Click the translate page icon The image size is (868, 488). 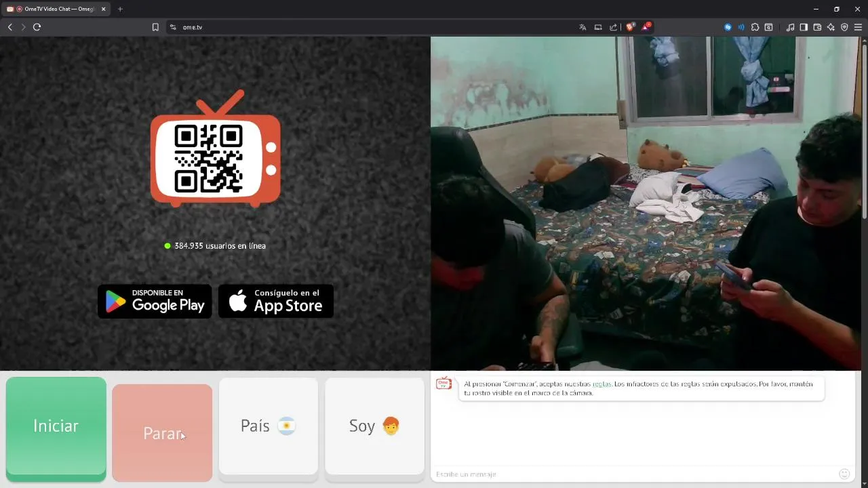click(x=583, y=27)
